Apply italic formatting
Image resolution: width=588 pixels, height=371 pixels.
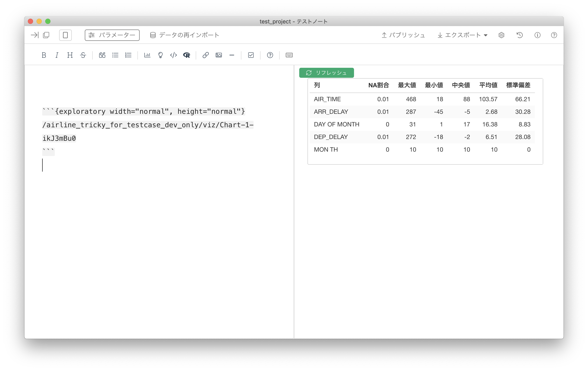click(x=57, y=55)
